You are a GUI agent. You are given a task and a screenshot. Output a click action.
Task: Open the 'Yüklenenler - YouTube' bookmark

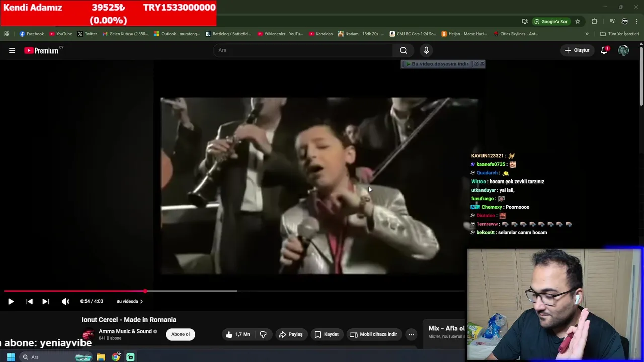tap(280, 34)
